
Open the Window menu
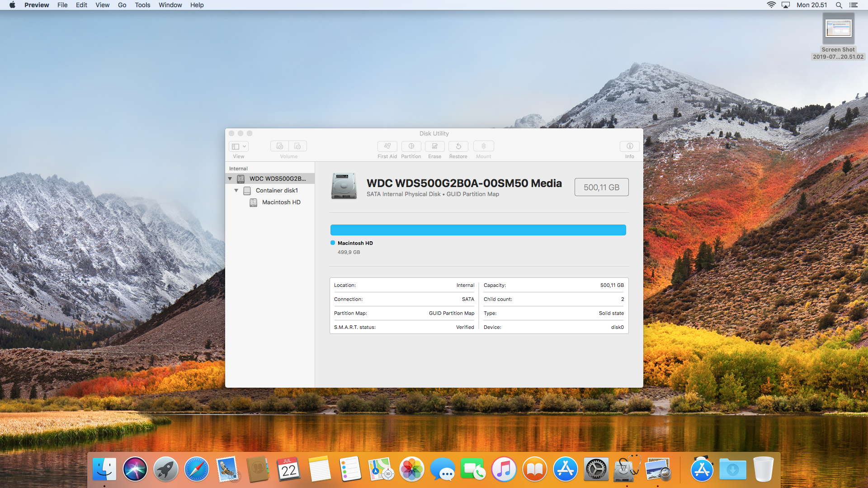point(170,5)
